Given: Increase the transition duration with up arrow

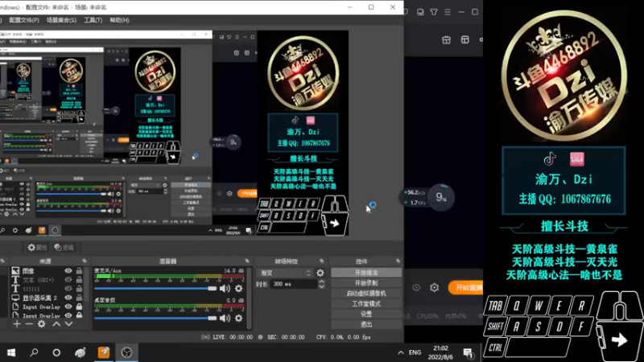Looking at the screenshot, I should pyautogui.click(x=321, y=281).
